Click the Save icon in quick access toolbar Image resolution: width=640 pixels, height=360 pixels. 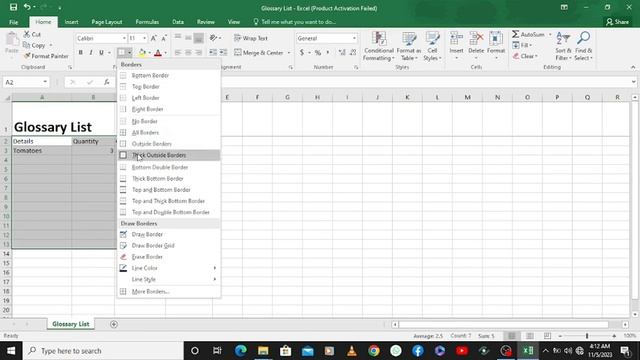click(13, 7)
